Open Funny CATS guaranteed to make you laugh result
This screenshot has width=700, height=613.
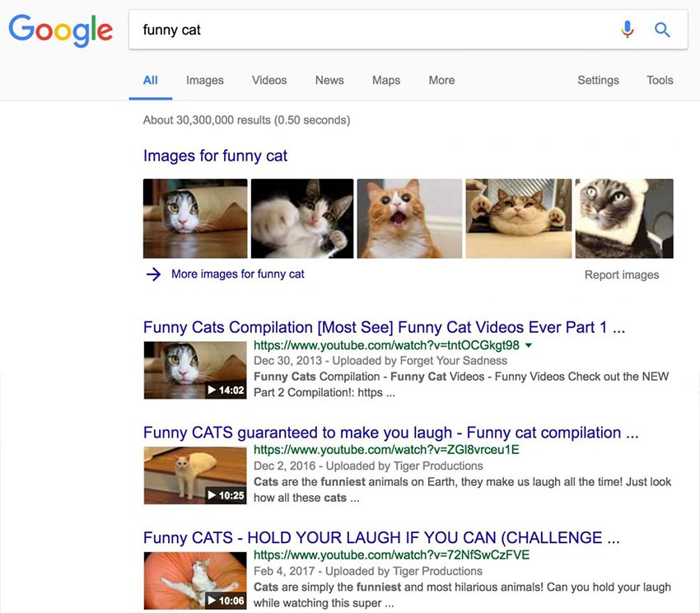coord(390,433)
